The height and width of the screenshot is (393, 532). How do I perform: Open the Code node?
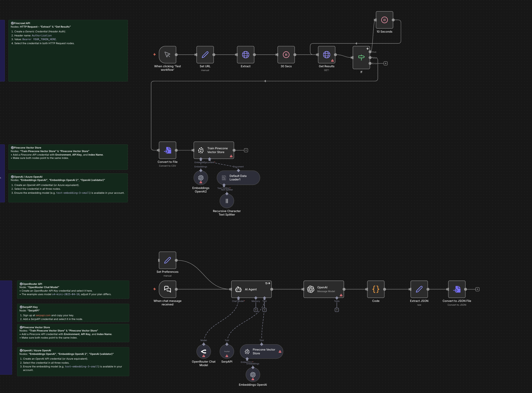pos(375,289)
